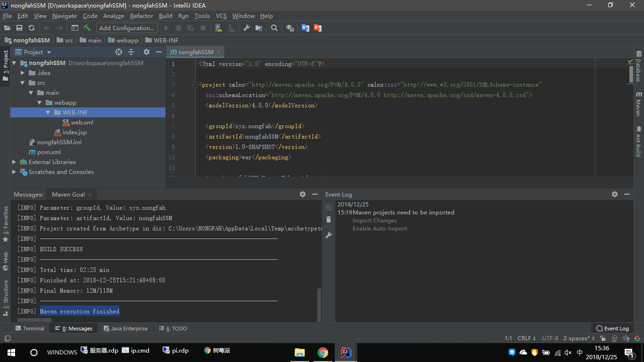Open the File menu
The image size is (644, 362).
point(7,16)
